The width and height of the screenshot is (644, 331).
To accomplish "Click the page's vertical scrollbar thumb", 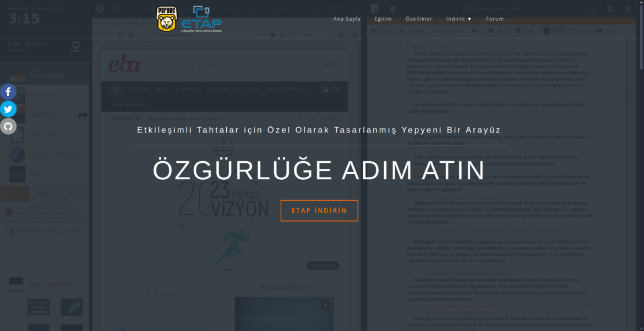I will point(641,36).
